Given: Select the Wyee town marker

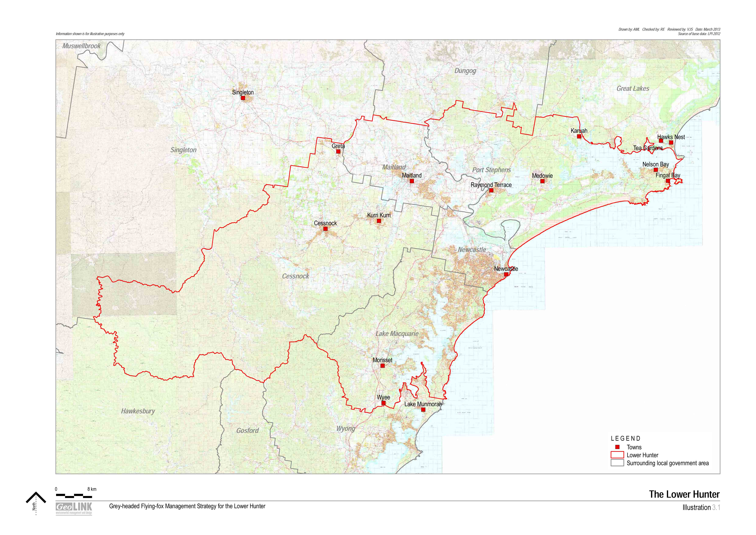Looking at the screenshot, I should [x=383, y=403].
